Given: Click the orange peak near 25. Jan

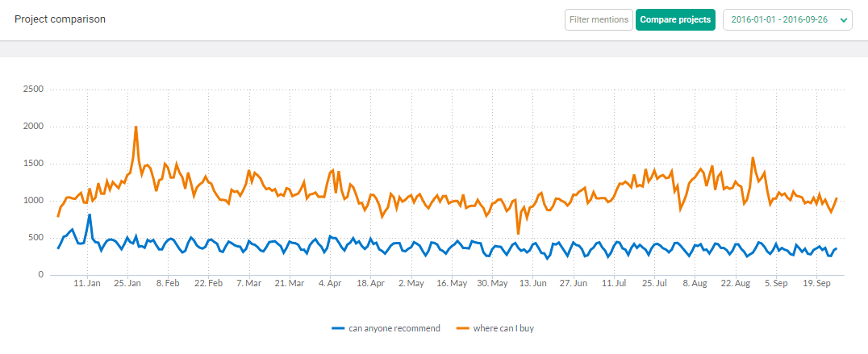Looking at the screenshot, I should [x=136, y=127].
